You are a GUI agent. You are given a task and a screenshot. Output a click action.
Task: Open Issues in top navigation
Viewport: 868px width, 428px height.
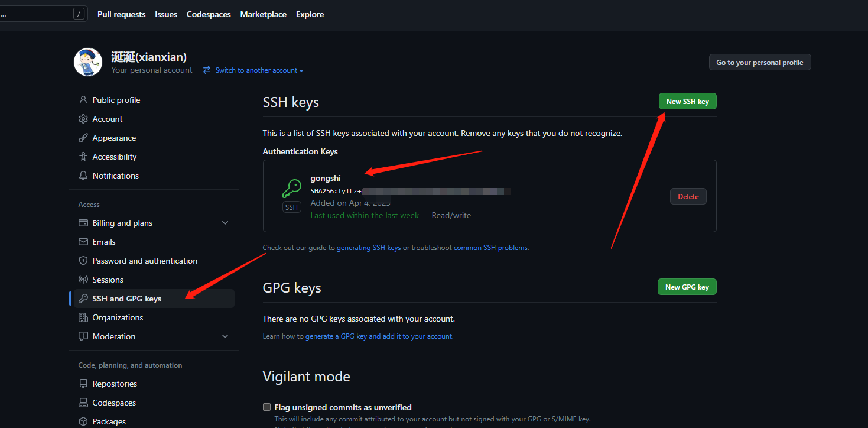tap(166, 14)
